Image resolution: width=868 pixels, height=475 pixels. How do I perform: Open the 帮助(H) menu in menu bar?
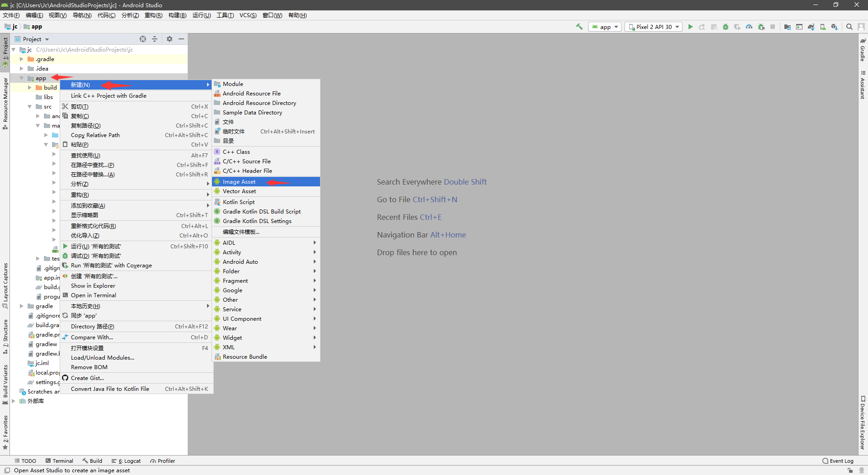pyautogui.click(x=297, y=15)
